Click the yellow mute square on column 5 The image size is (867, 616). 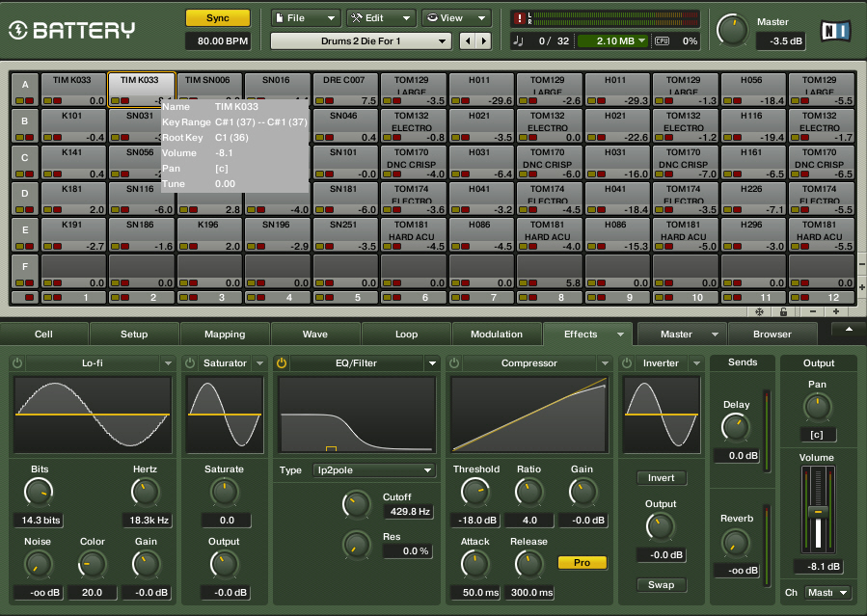(x=319, y=298)
